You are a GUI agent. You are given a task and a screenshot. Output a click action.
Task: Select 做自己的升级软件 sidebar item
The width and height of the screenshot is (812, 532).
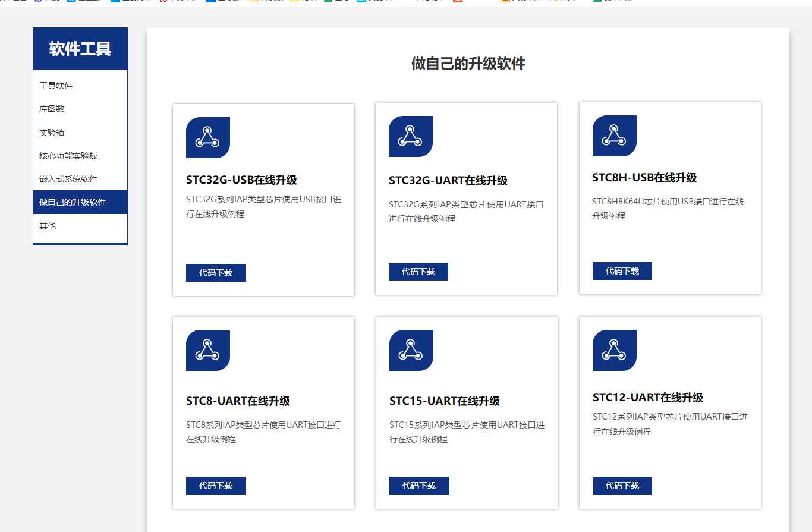pyautogui.click(x=80, y=202)
